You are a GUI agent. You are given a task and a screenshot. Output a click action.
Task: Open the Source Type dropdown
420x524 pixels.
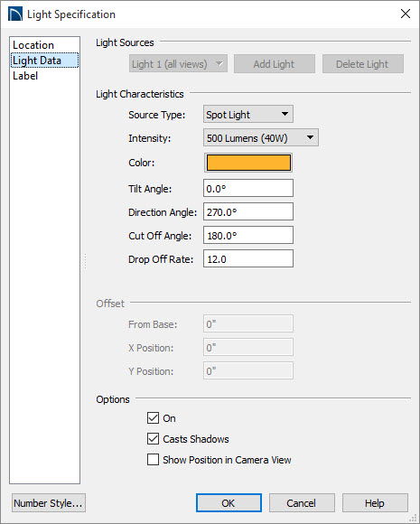(x=248, y=115)
